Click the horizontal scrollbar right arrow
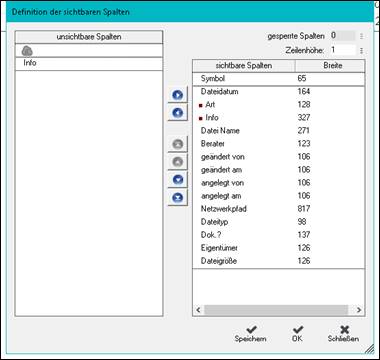 coord(359,310)
